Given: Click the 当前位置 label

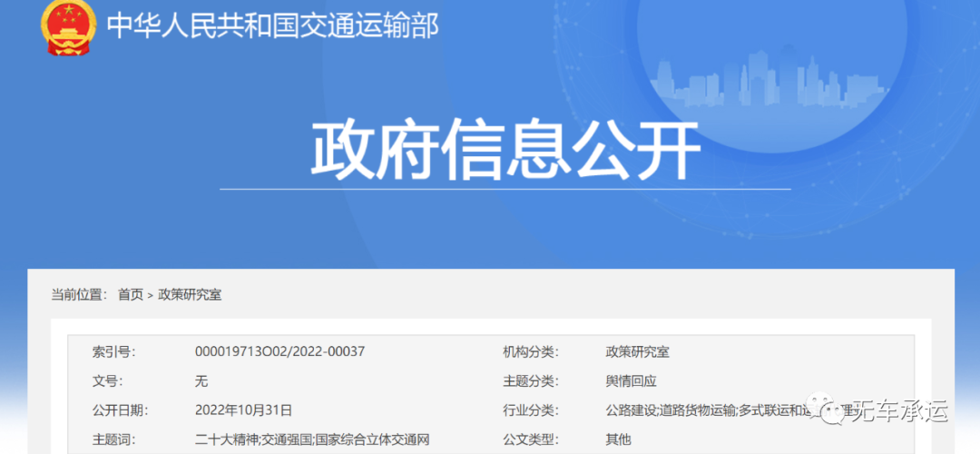Looking at the screenshot, I should (79, 294).
